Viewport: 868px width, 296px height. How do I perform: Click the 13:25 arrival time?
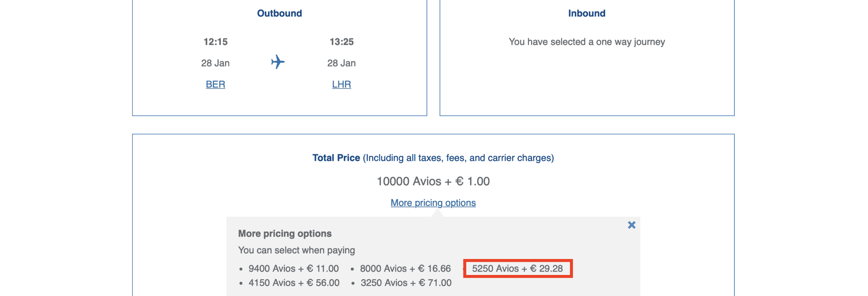341,42
